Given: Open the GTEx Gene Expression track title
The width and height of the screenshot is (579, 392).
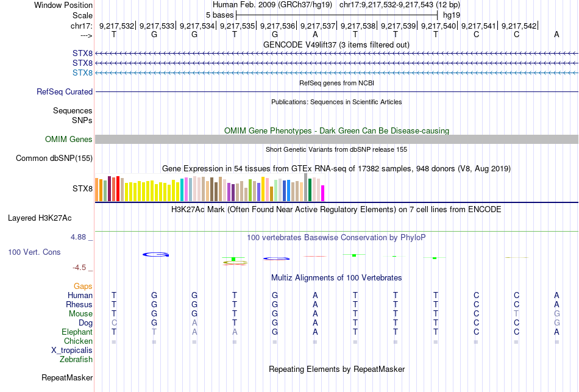Looking at the screenshot, I should [336, 169].
